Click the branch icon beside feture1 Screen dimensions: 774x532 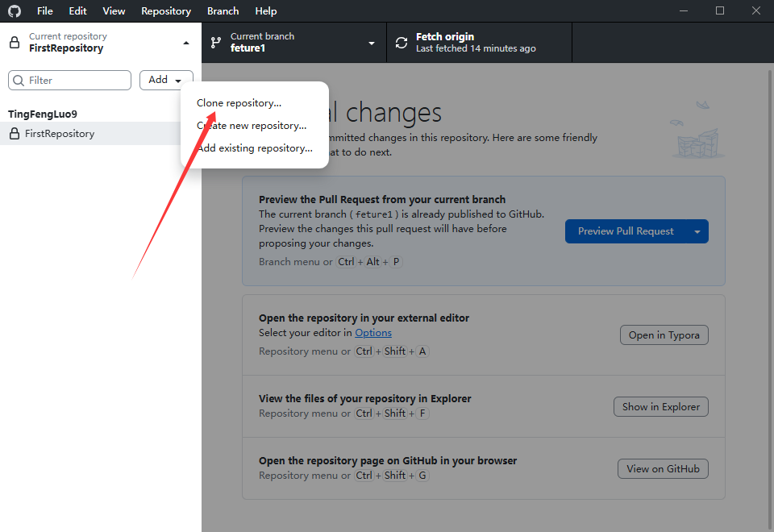[215, 43]
